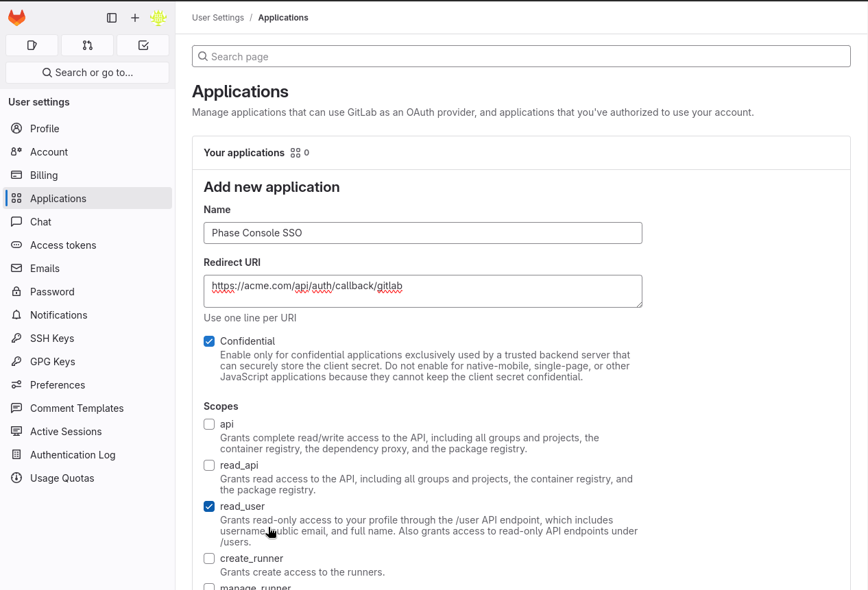Viewport: 868px width, 590px height.
Task: Focus the Search page field
Action: (x=521, y=56)
